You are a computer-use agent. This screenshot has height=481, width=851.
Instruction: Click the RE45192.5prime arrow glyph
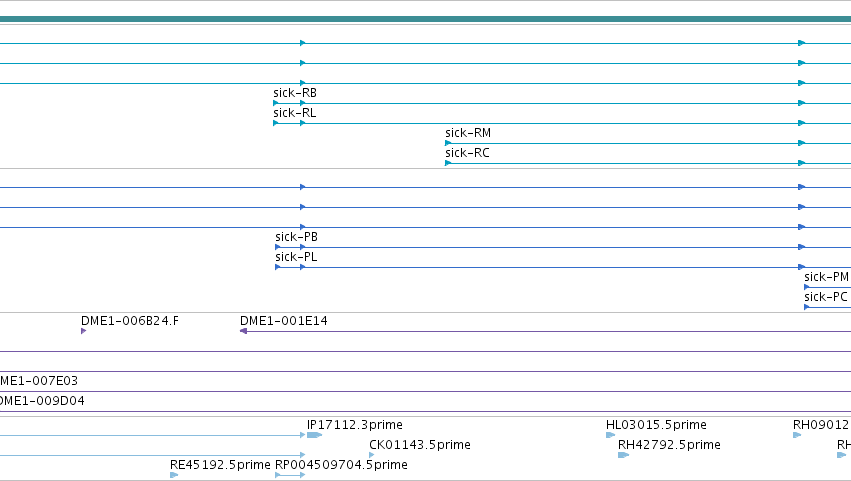tap(174, 475)
